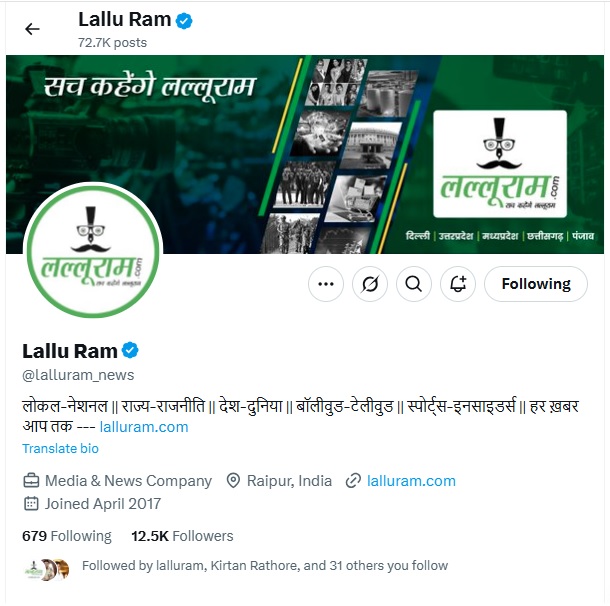Open lalluram.com website link beside chain icon

click(x=411, y=481)
